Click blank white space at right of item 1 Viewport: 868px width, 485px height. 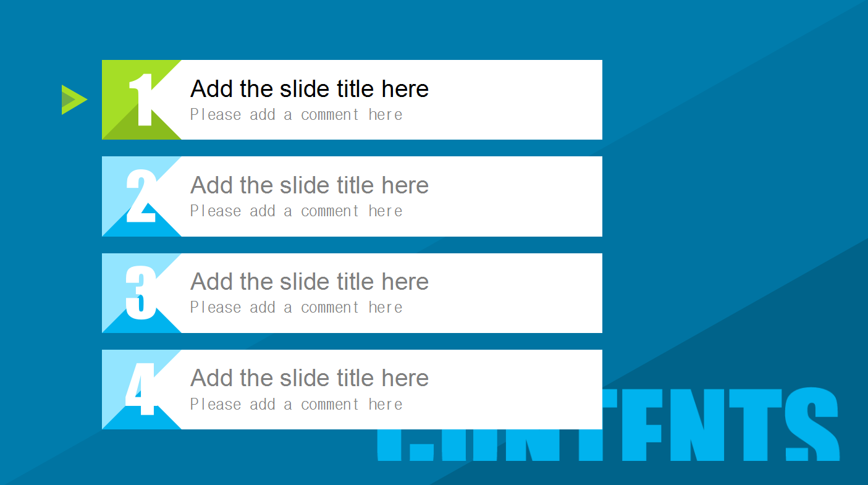(525, 99)
